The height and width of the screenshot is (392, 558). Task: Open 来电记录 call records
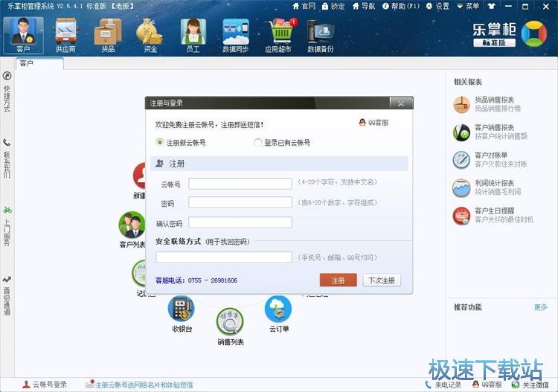point(443,385)
